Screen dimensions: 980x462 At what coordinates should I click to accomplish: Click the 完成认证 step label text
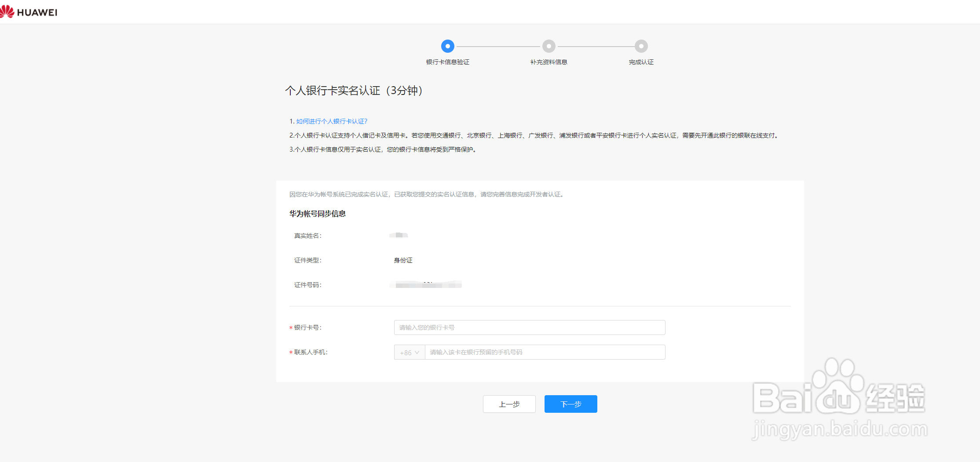[x=641, y=62]
